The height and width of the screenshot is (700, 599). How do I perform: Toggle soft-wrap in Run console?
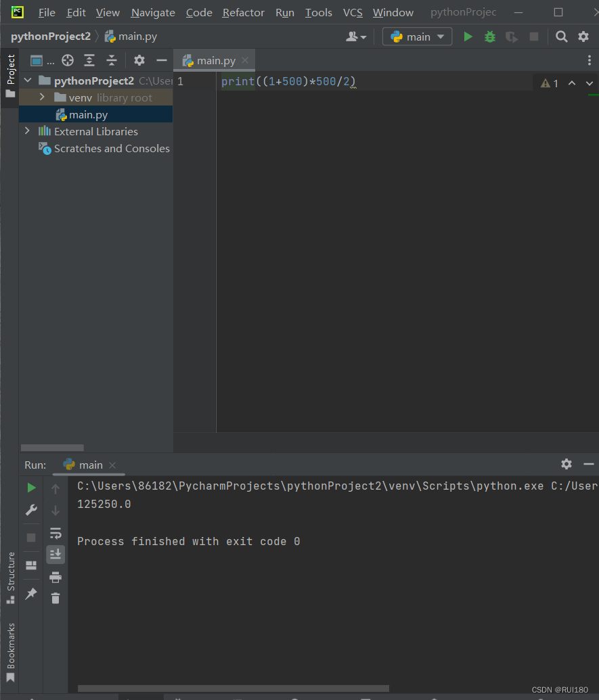coord(56,532)
